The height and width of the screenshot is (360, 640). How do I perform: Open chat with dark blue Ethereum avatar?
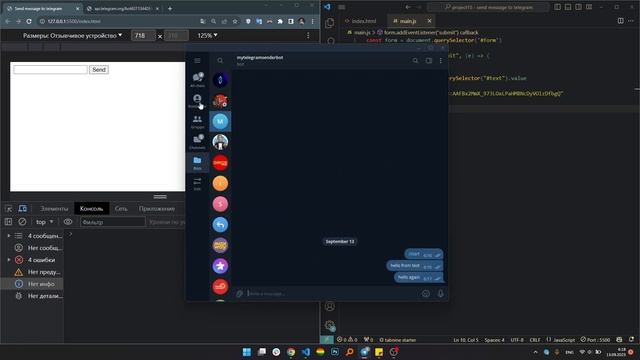pyautogui.click(x=220, y=80)
